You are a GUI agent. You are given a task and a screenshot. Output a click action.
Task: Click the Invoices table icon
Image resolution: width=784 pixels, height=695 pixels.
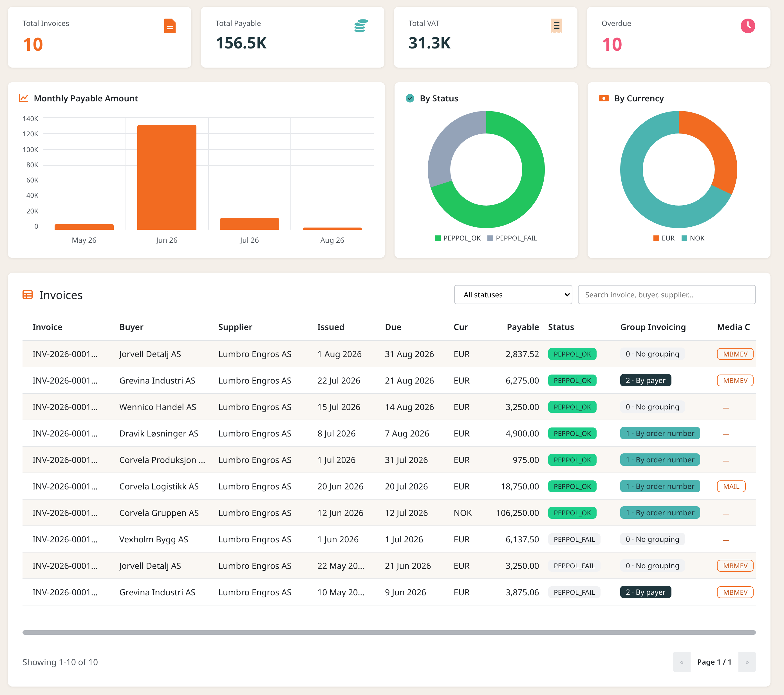coord(28,295)
